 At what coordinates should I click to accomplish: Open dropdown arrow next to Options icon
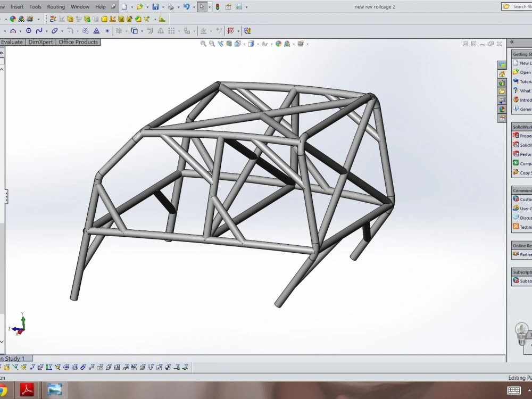point(246,7)
